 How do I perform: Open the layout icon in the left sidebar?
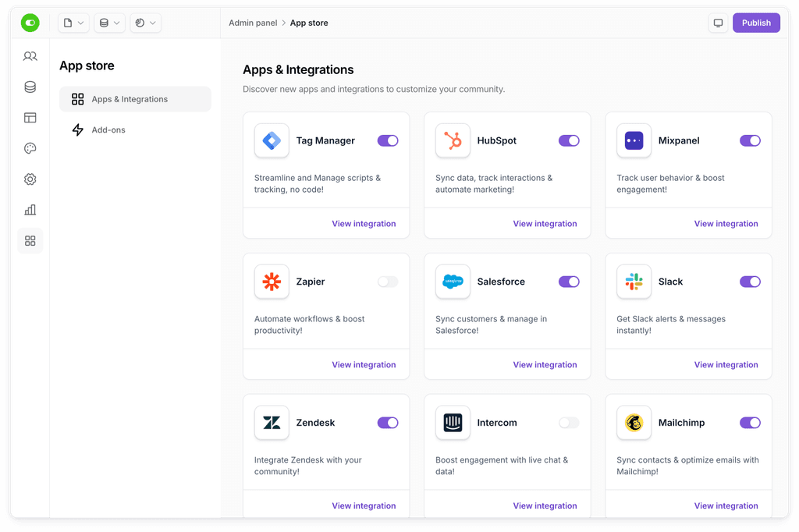(x=30, y=118)
